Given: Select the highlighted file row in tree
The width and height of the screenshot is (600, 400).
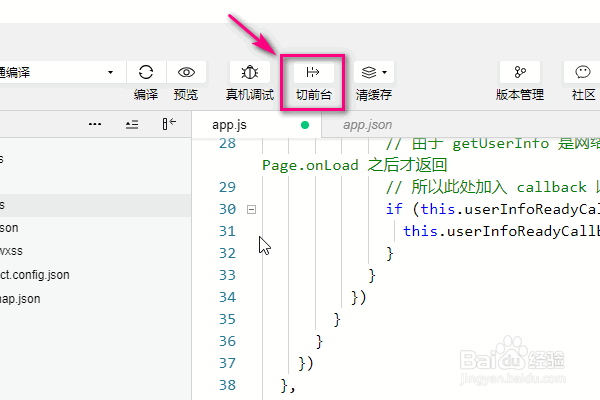Looking at the screenshot, I should (x=95, y=205).
